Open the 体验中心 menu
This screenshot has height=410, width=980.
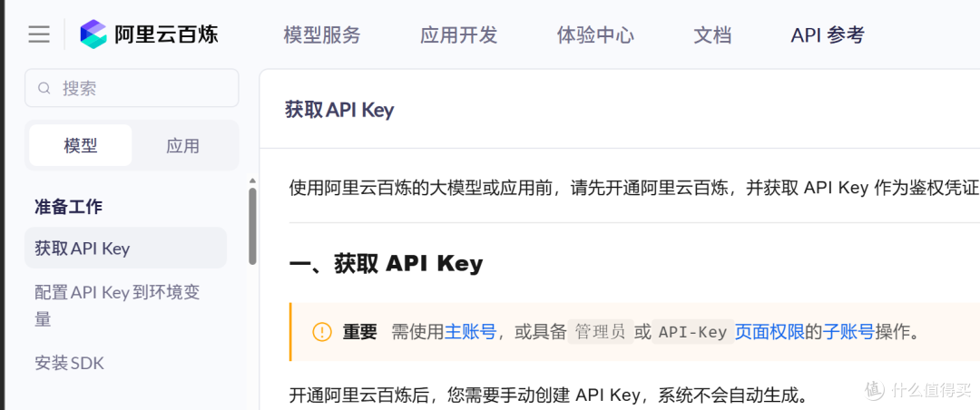pyautogui.click(x=595, y=35)
